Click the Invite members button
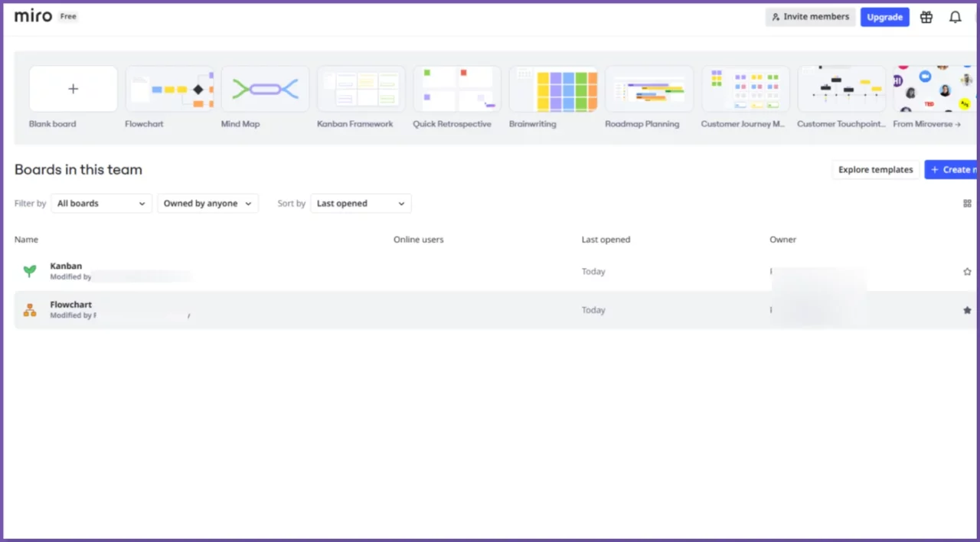The width and height of the screenshot is (980, 542). click(x=811, y=17)
